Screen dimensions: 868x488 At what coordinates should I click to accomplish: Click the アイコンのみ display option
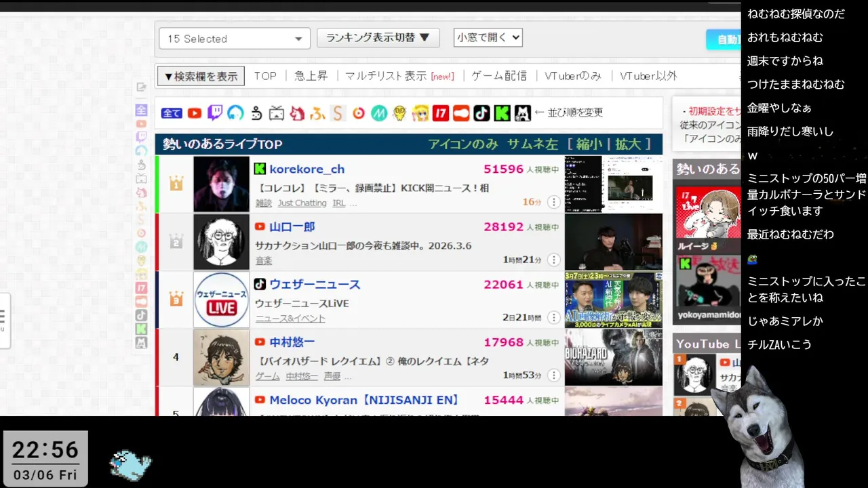pyautogui.click(x=463, y=144)
